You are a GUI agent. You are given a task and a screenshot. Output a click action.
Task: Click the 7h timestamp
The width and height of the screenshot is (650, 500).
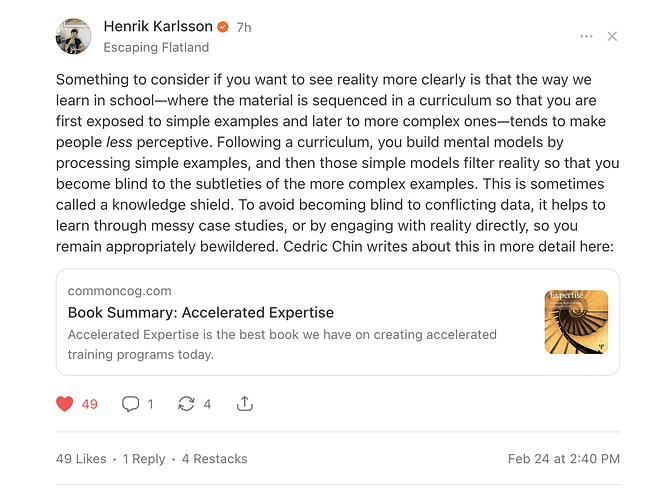(244, 28)
